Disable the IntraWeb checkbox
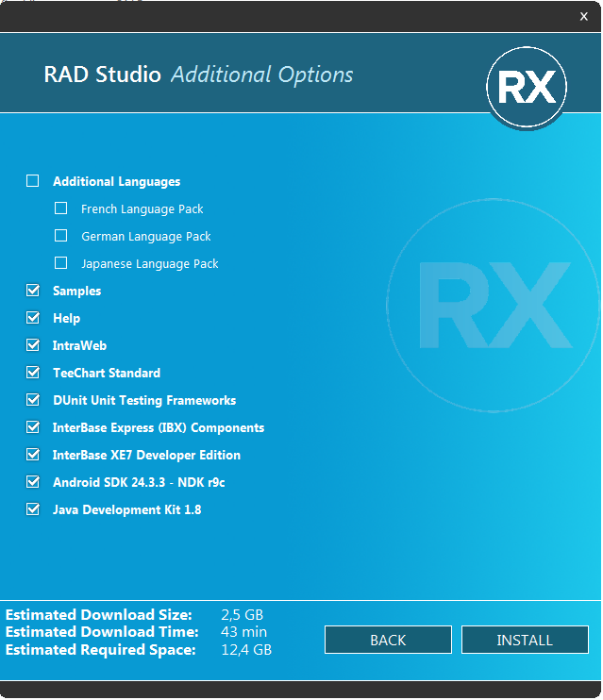The height and width of the screenshot is (700, 603). point(33,345)
